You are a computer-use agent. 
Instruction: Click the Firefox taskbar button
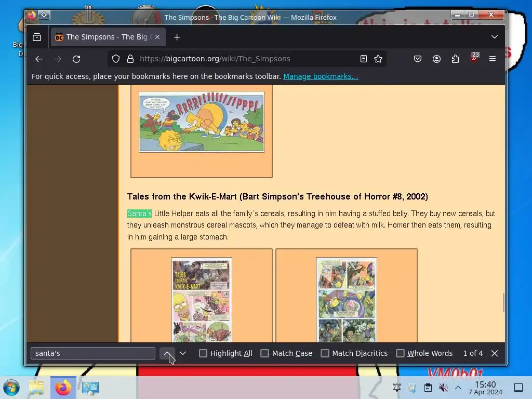(63, 388)
